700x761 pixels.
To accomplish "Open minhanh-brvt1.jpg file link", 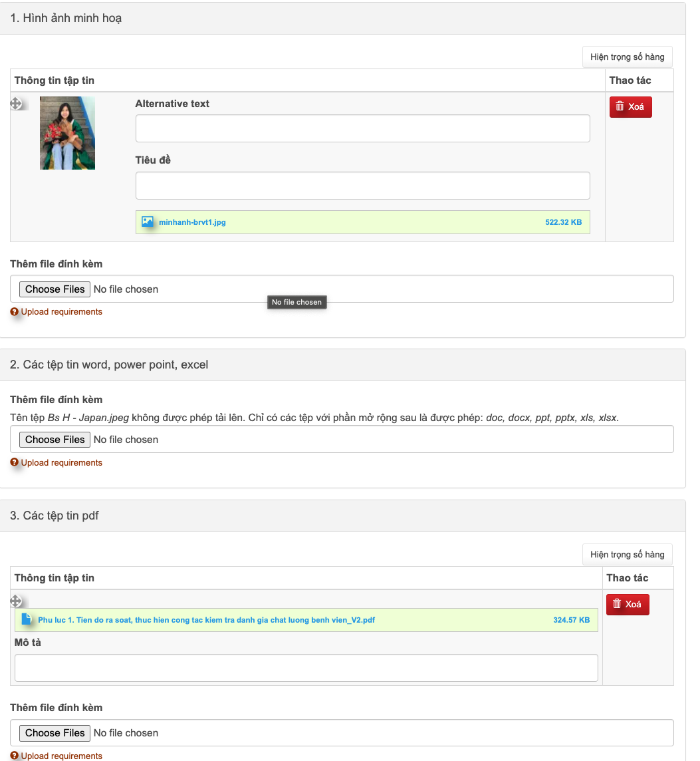I will (192, 222).
